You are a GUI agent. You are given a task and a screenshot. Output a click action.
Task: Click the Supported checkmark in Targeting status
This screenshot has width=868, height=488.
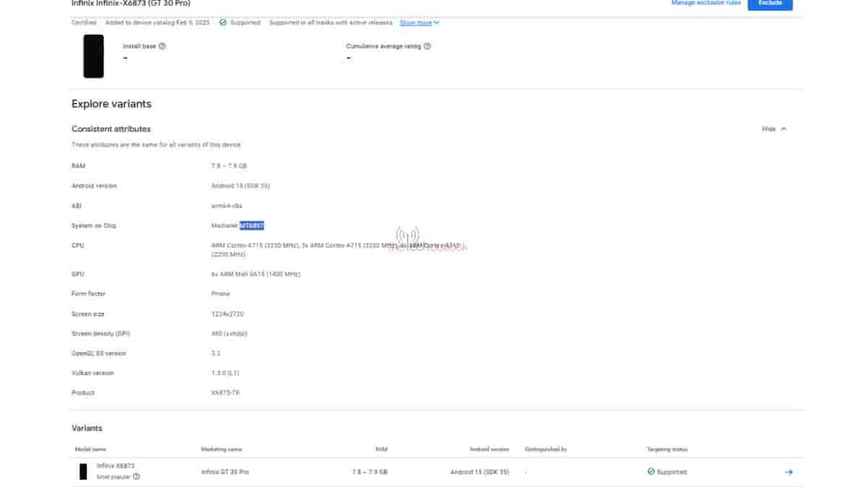[649, 471]
